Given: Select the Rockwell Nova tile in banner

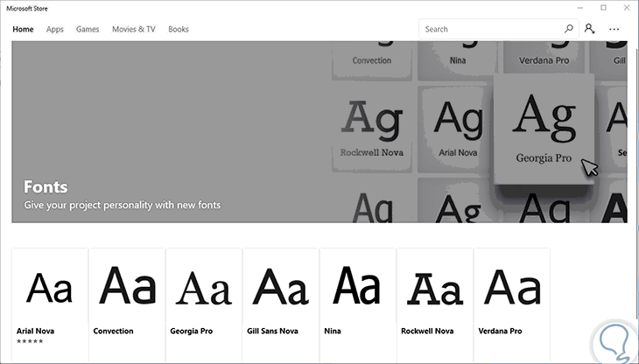Looking at the screenshot, I should pos(372,129).
